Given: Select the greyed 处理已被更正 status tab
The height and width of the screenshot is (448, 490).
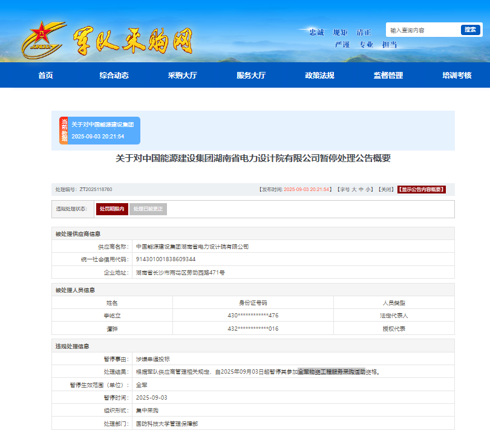Looking at the screenshot, I should coord(148,209).
